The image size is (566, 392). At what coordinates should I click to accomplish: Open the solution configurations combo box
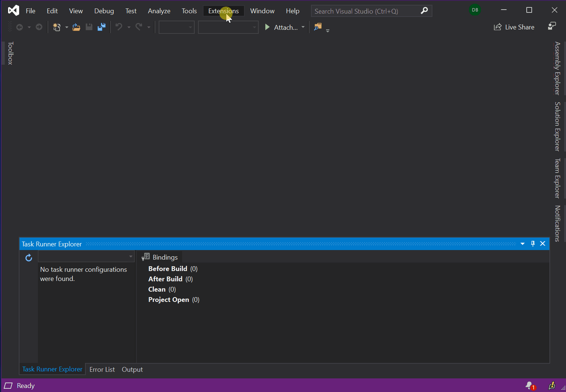pos(177,27)
